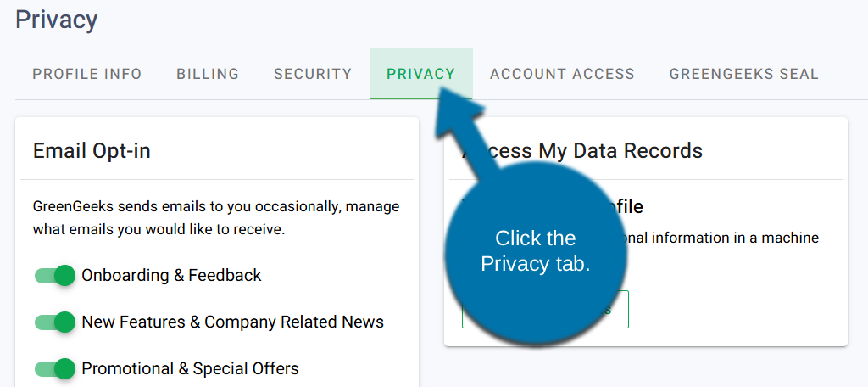Go to the Security tab
Image resolution: width=868 pixels, height=387 pixels.
click(x=312, y=74)
